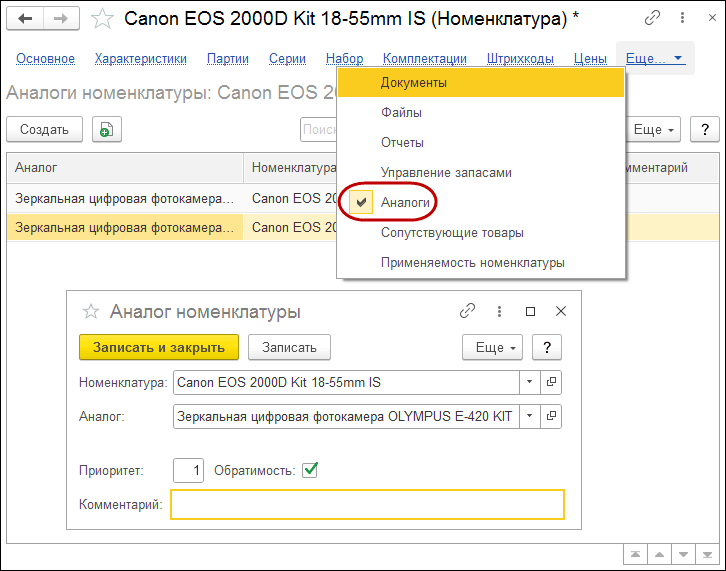Image resolution: width=726 pixels, height=571 pixels.
Task: Click the Комментарий input field
Action: pyautogui.click(x=367, y=504)
